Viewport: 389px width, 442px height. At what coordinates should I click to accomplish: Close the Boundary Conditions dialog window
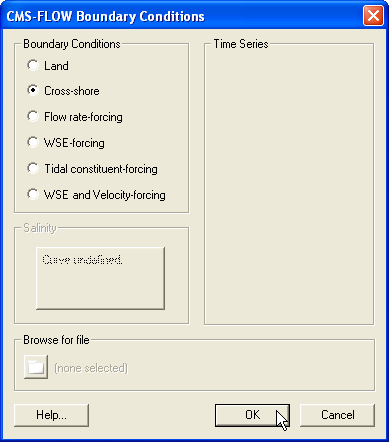pyautogui.click(x=373, y=15)
